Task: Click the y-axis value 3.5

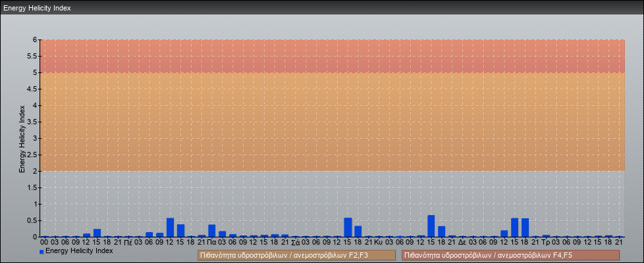Action: tap(32, 122)
